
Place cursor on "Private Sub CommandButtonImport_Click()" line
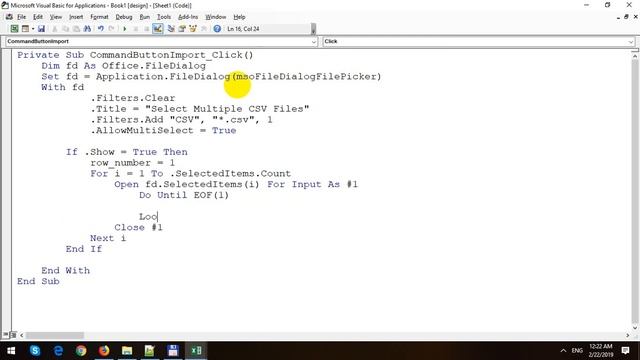tap(135, 55)
